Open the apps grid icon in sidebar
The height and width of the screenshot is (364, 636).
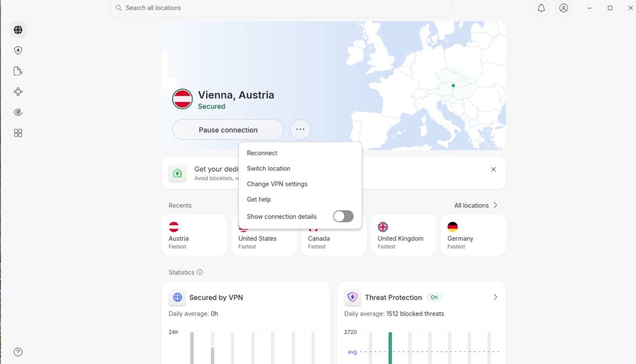pos(18,133)
